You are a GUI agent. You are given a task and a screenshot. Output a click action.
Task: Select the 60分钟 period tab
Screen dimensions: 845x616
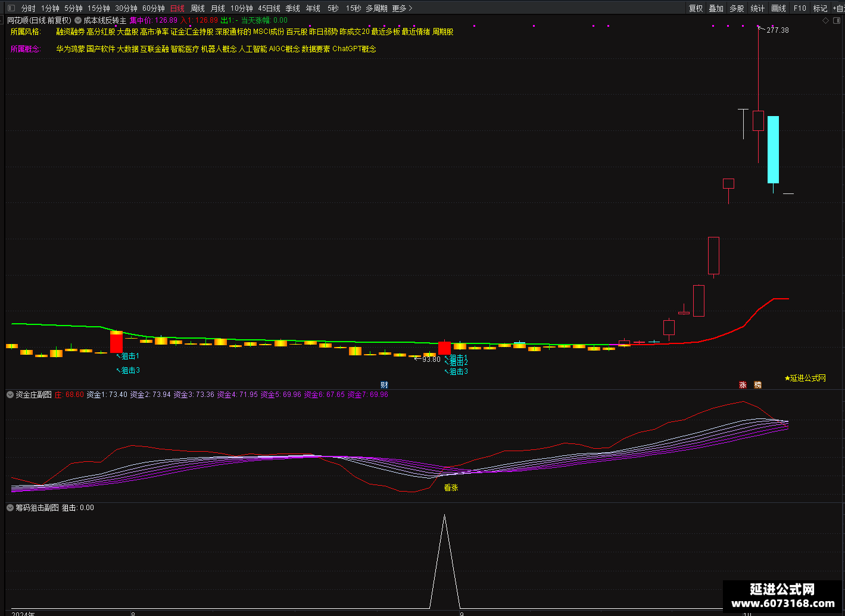154,8
